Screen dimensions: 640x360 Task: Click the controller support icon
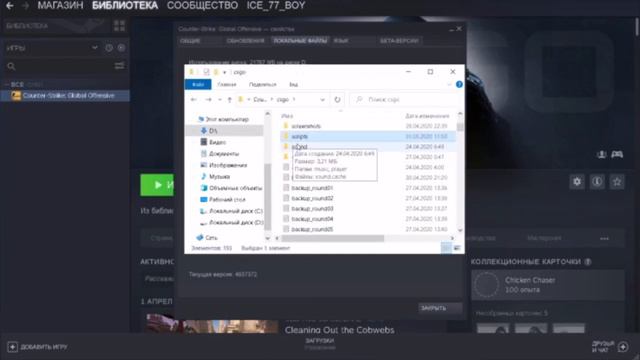(x=617, y=154)
